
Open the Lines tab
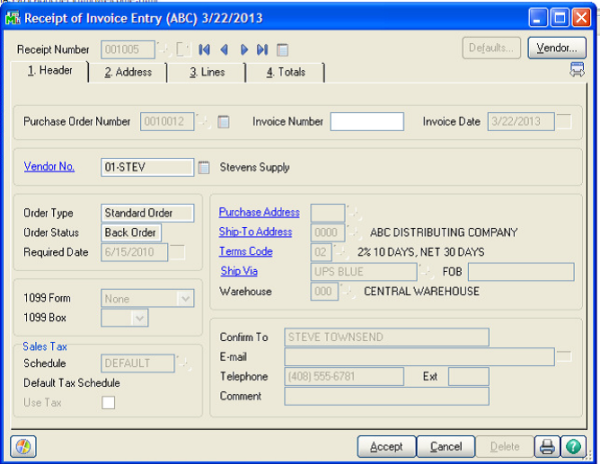point(209,72)
